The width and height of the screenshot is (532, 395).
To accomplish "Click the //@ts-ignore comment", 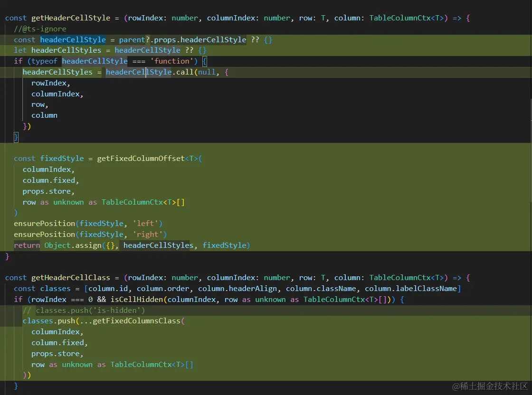I will tap(40, 29).
